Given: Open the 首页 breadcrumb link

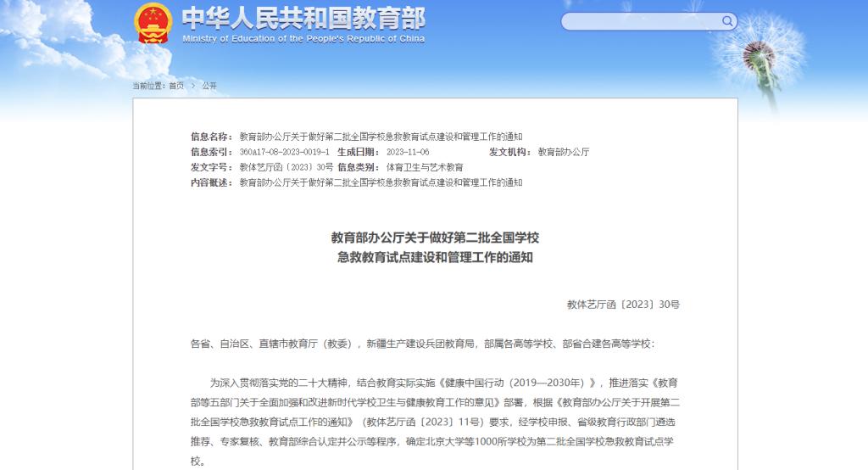Looking at the screenshot, I should pos(176,86).
